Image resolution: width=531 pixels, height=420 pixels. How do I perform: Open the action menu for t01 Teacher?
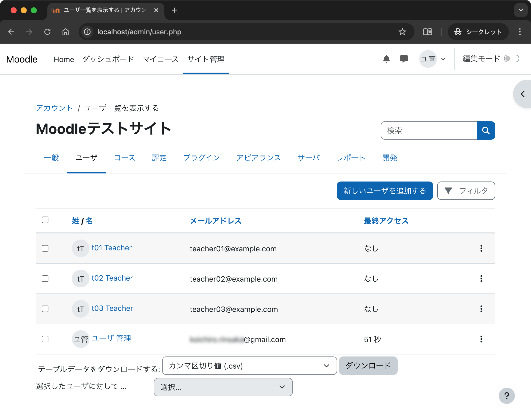tap(481, 249)
